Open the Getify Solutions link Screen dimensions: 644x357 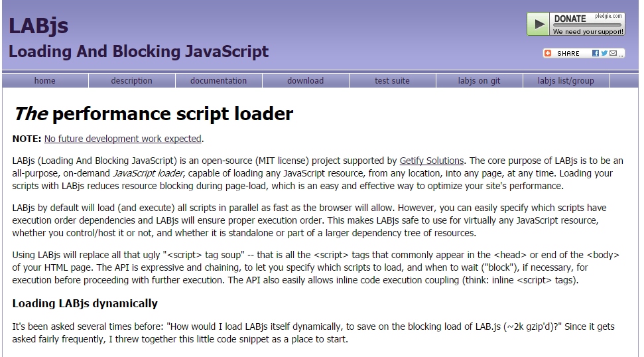(431, 161)
